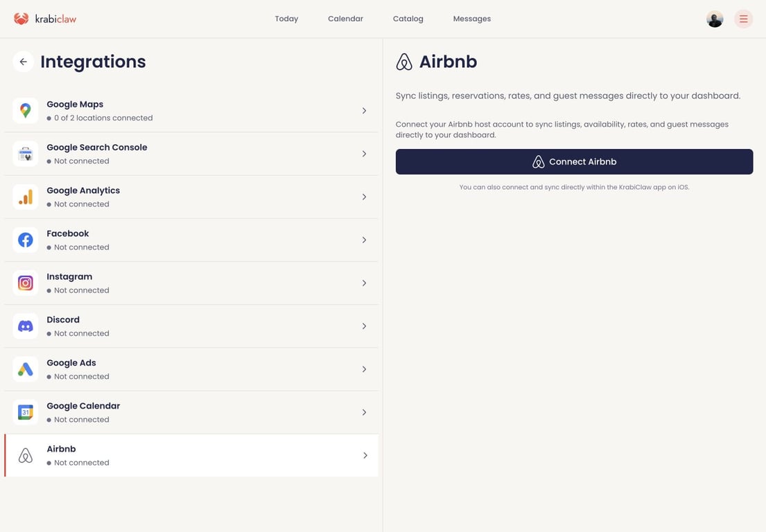Select the Google Search Console title
Screen dimensions: 766x532
(x=97, y=147)
